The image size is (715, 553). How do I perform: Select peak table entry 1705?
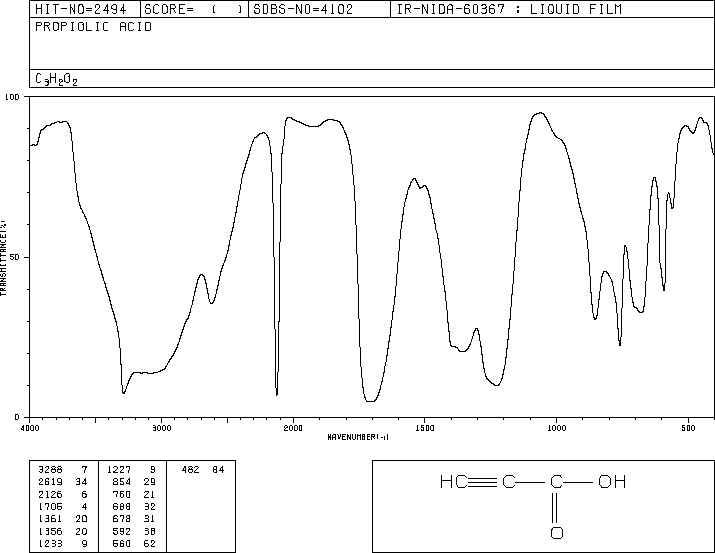pyautogui.click(x=63, y=506)
